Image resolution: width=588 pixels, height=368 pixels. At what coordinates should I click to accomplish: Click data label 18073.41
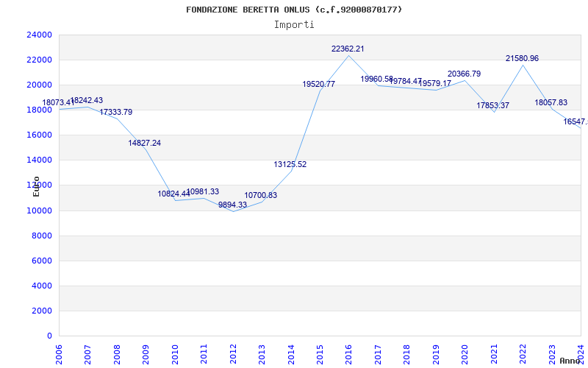59,102
